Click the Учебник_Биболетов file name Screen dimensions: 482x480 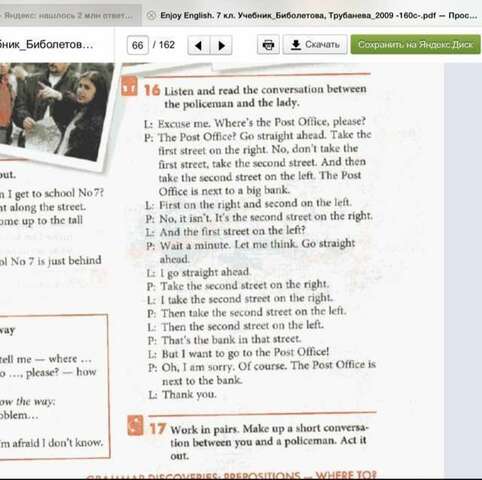point(46,44)
